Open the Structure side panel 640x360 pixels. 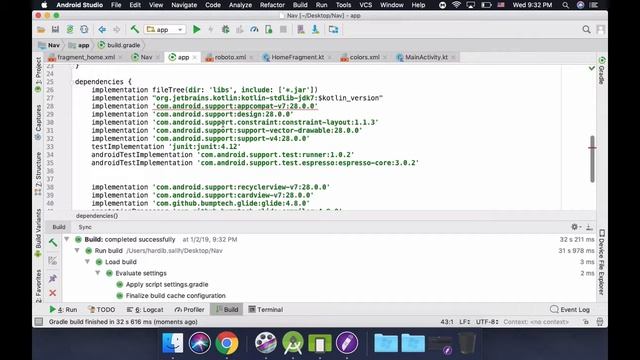point(38,173)
